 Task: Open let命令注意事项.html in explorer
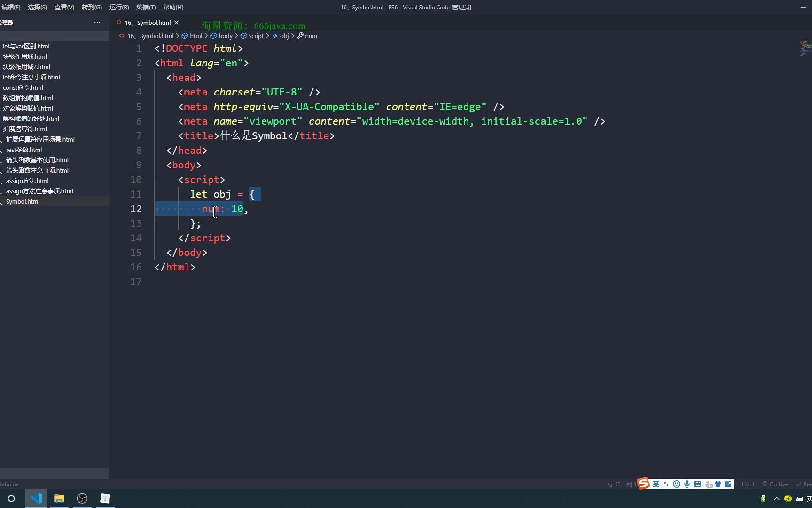point(55,77)
